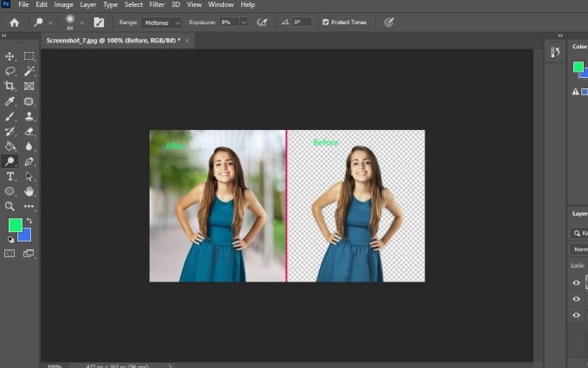Open the Range Midtones dropdown

click(161, 23)
